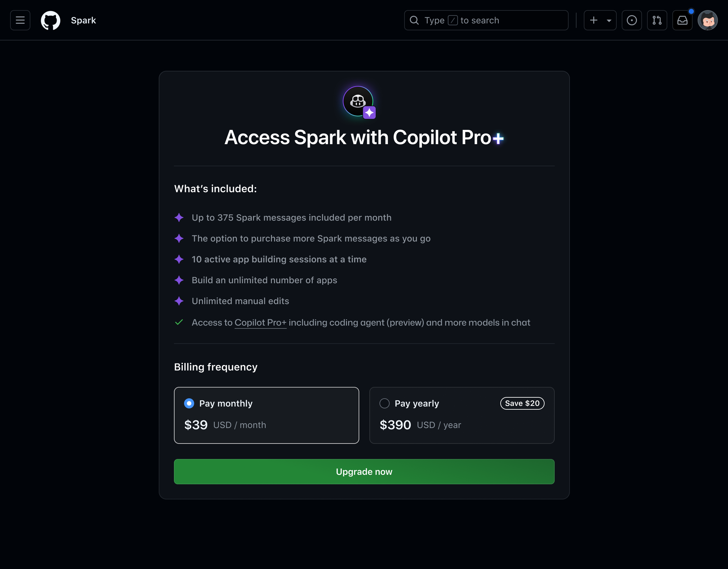Follow the Copilot Pro+ link
Screen dimensions: 728x569
coord(260,322)
